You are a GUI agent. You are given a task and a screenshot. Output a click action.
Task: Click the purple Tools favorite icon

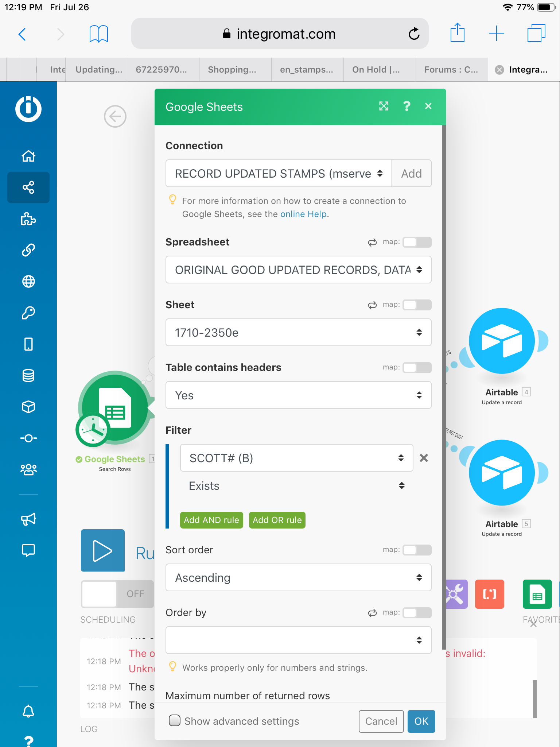click(x=457, y=594)
